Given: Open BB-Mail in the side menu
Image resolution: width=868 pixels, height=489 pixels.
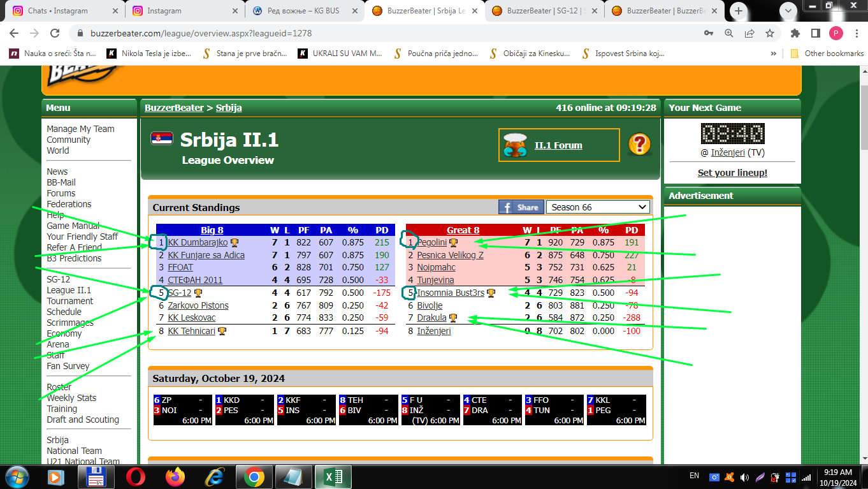Looking at the screenshot, I should [x=61, y=182].
